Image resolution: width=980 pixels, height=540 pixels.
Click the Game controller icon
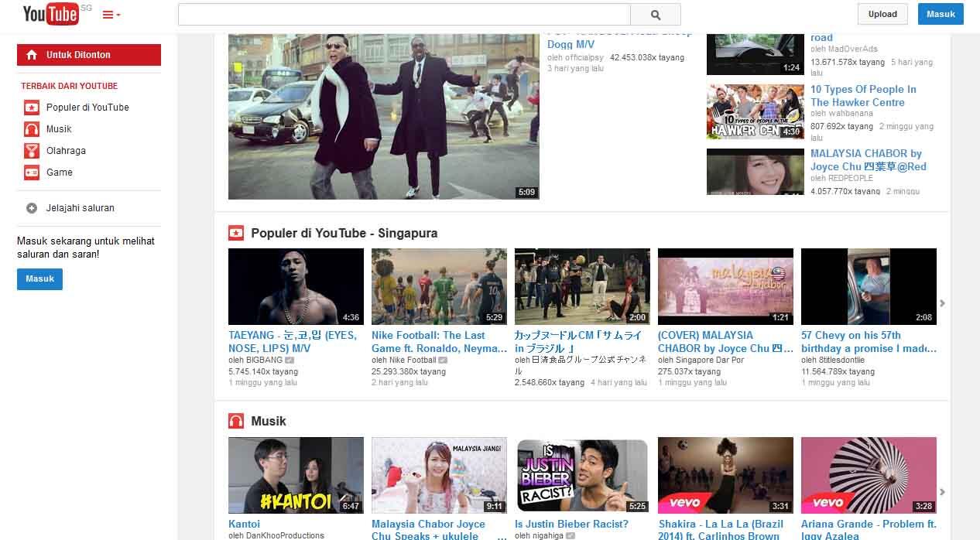coord(32,173)
